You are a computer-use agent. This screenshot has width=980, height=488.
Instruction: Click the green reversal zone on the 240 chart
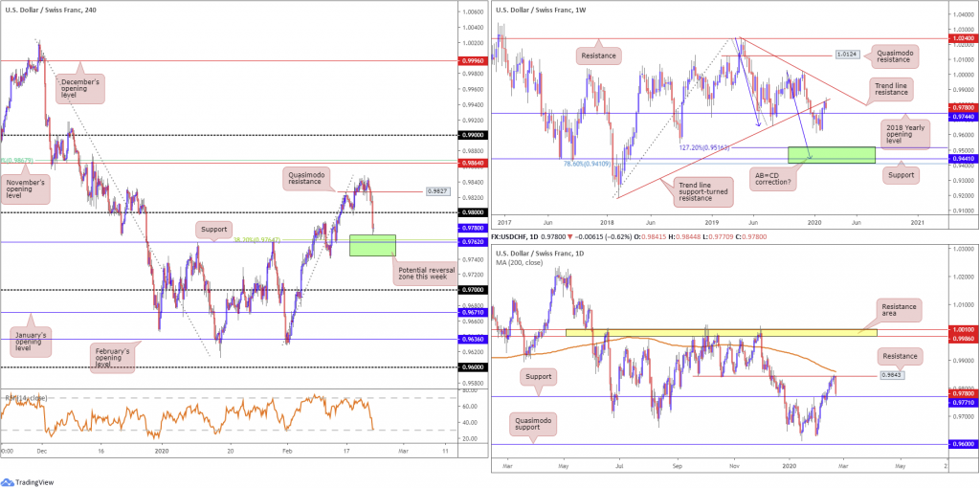pos(372,245)
